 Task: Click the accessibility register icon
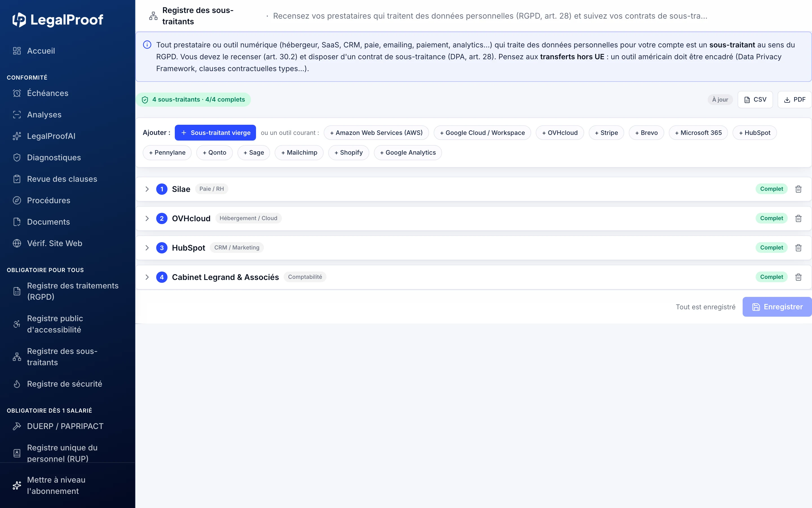pyautogui.click(x=17, y=324)
